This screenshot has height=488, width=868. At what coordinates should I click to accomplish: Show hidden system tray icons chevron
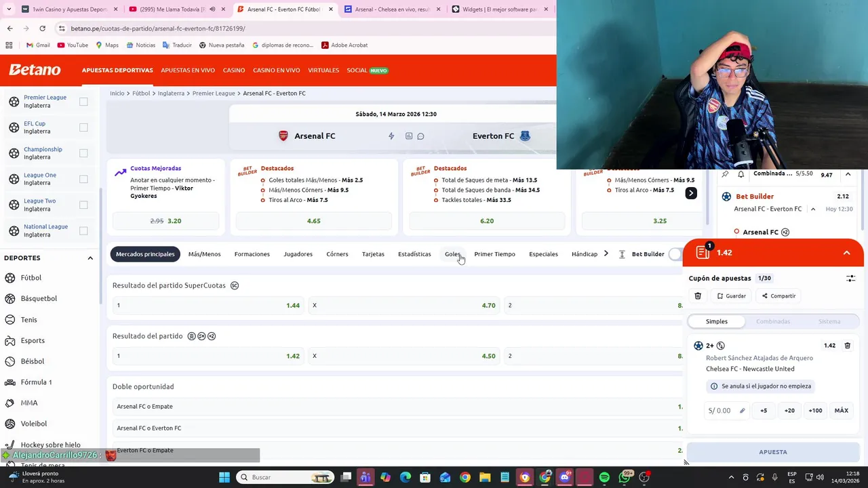tap(731, 477)
